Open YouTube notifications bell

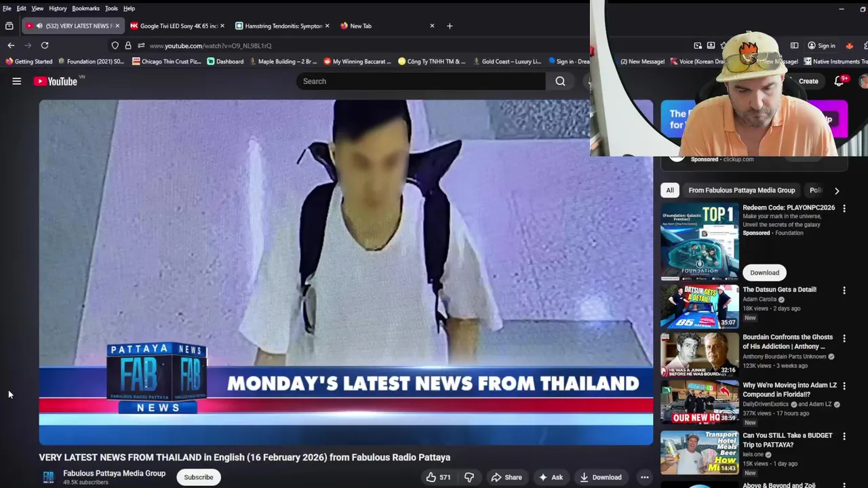(839, 81)
